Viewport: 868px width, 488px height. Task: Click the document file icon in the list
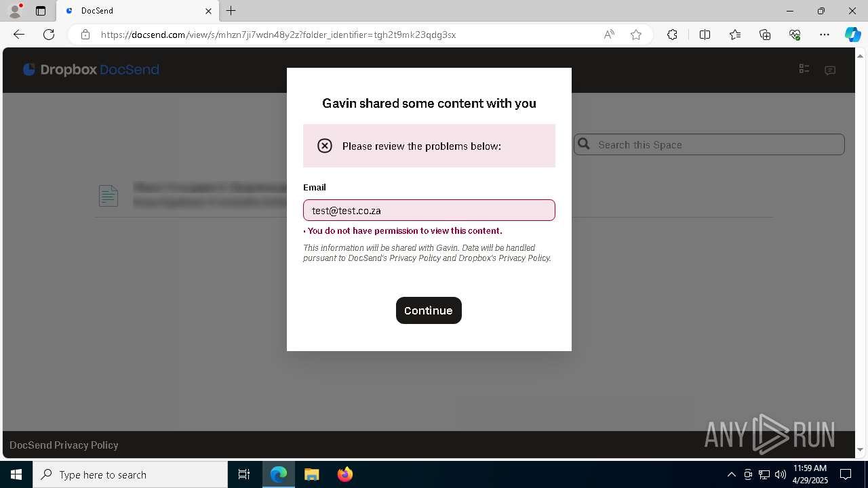tap(108, 196)
